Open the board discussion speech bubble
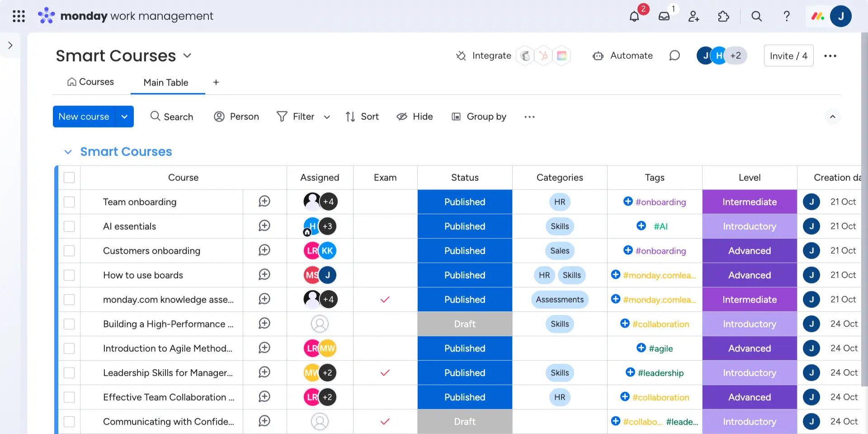 click(674, 56)
